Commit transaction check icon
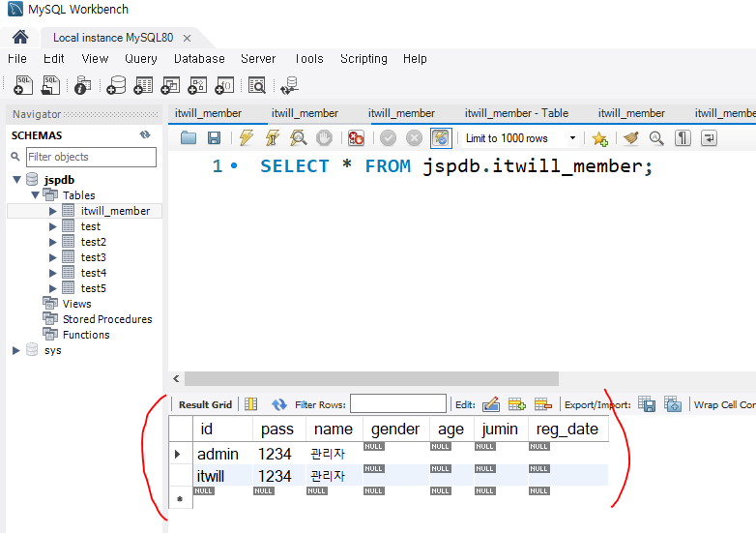The height and width of the screenshot is (533, 756). tap(388, 138)
